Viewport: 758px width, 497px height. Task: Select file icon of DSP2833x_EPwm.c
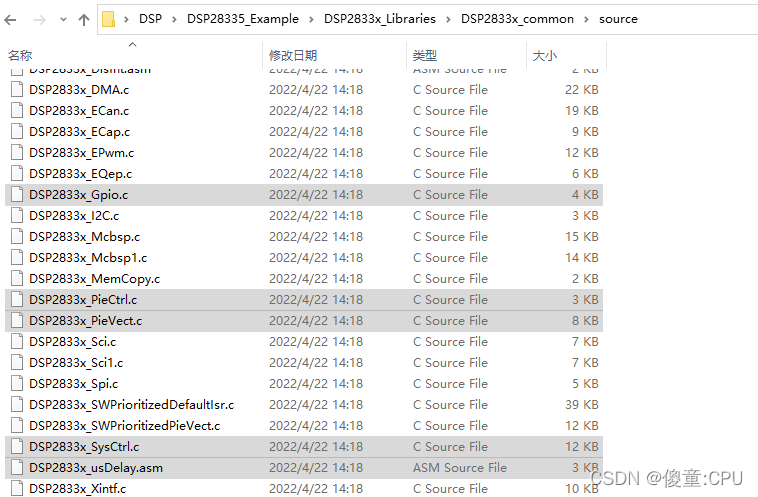click(x=17, y=153)
